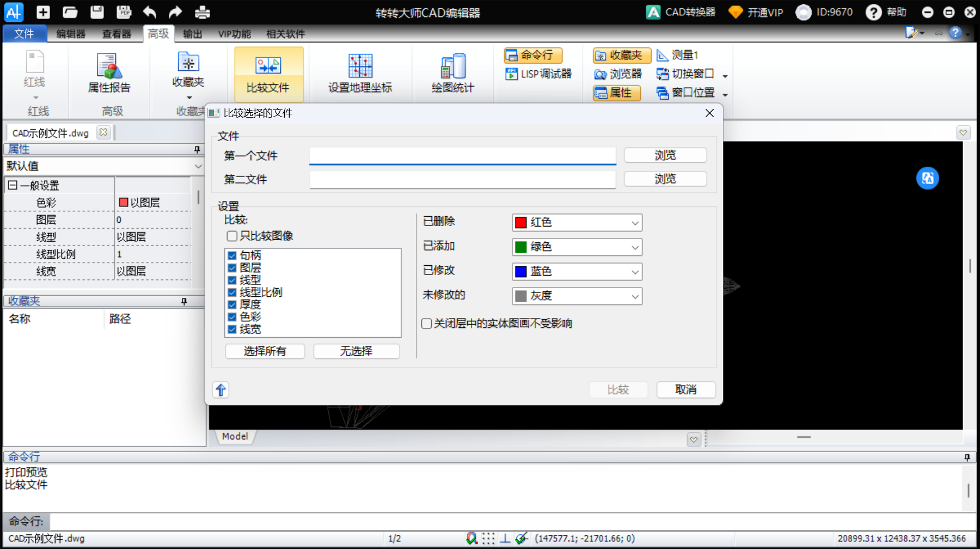980x549 pixels.
Task: Select the 测量1 tool
Action: click(x=677, y=55)
